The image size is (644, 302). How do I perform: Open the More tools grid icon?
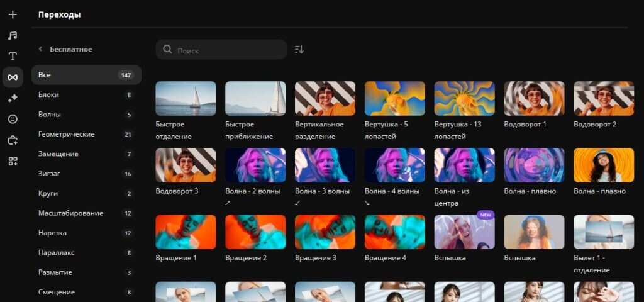tap(13, 162)
